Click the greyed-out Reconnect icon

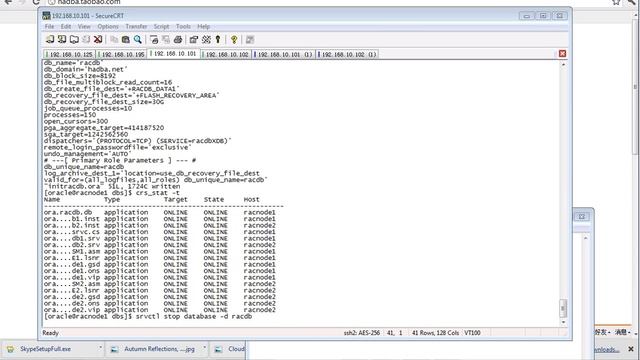pos(86,39)
